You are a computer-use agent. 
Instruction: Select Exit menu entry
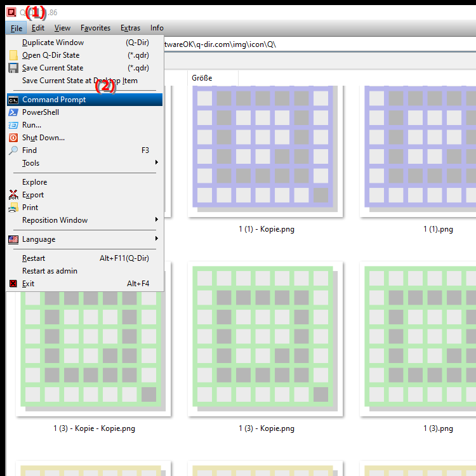84,284
